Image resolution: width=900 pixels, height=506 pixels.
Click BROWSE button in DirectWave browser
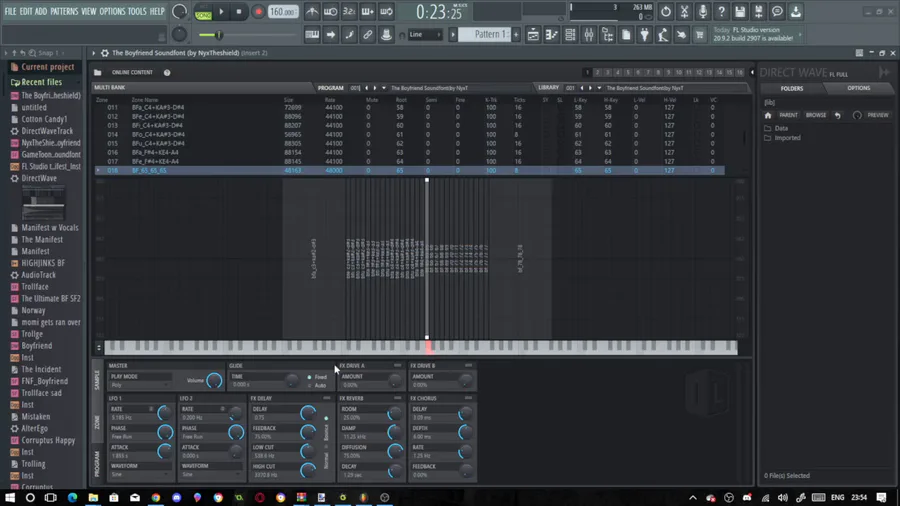816,115
